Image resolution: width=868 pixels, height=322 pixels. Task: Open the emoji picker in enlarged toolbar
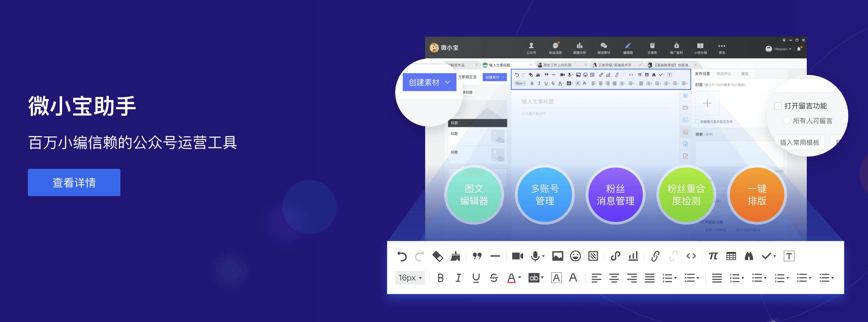tap(575, 256)
